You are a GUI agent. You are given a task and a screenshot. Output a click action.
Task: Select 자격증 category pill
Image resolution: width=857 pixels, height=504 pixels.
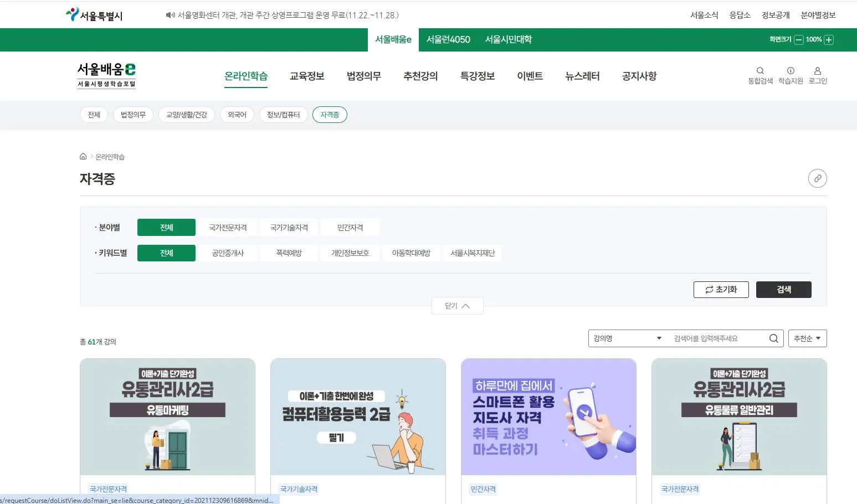(330, 115)
